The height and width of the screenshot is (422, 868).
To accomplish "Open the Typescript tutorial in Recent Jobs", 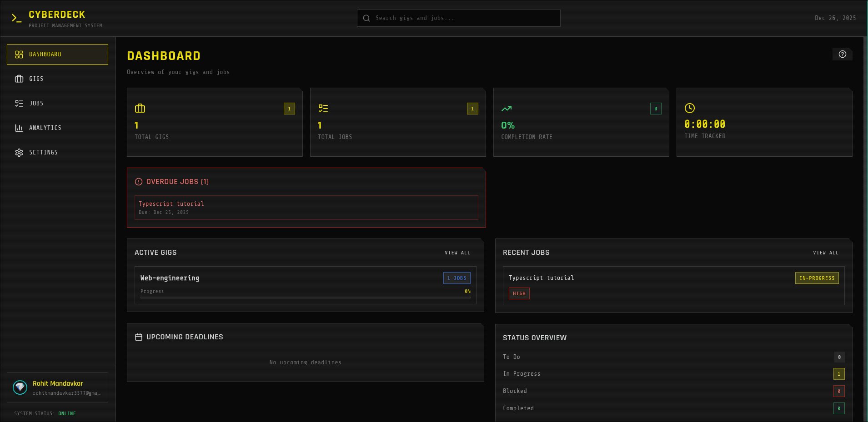I will [541, 278].
